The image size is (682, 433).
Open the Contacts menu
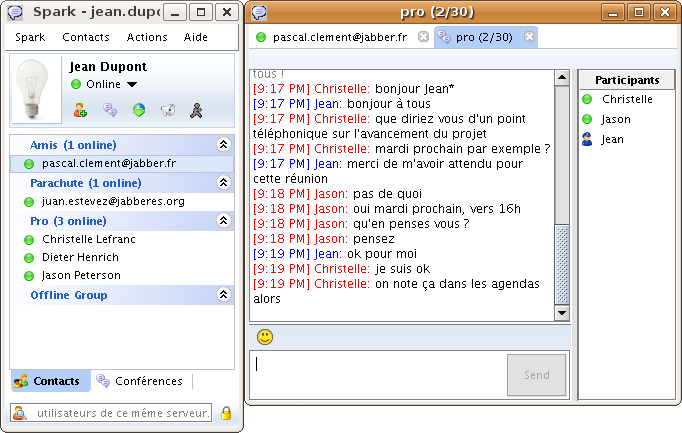pyautogui.click(x=86, y=37)
